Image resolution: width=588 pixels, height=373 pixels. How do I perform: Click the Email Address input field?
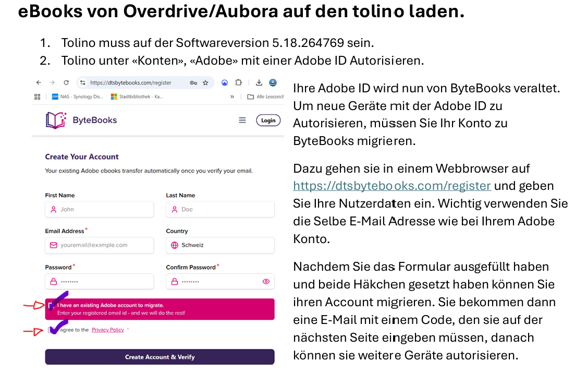[x=100, y=245]
